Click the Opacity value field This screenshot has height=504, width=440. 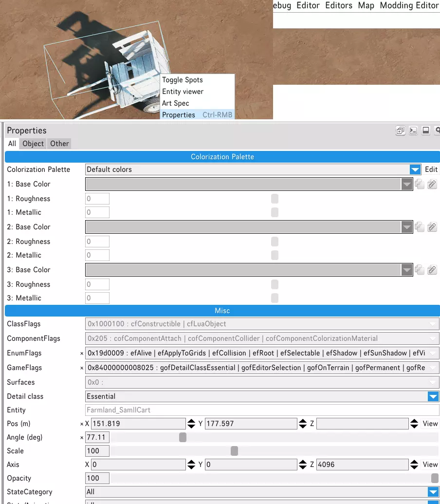pyautogui.click(x=97, y=478)
